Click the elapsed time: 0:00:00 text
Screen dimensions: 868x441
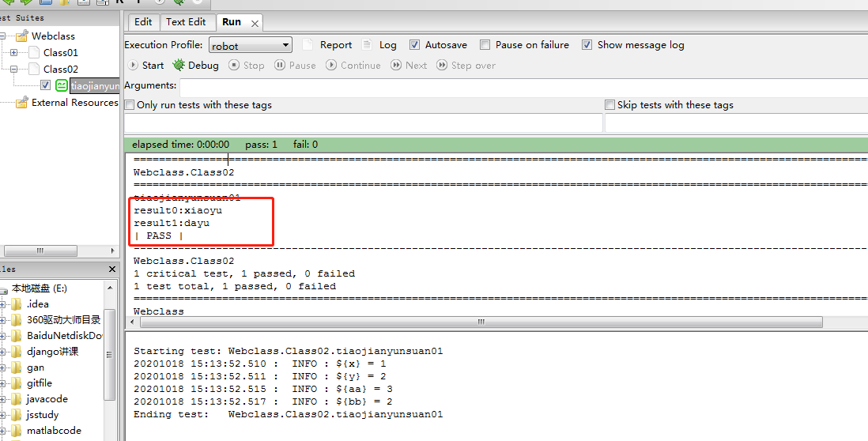click(x=180, y=145)
